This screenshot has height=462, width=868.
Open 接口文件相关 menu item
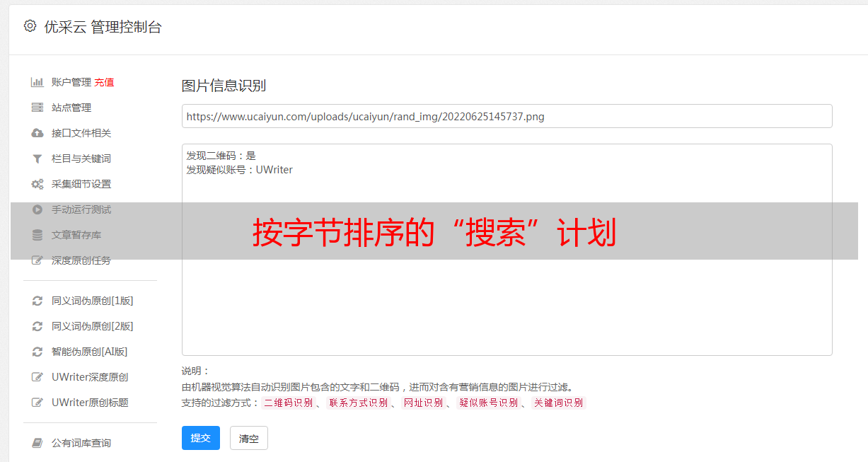[x=81, y=133]
